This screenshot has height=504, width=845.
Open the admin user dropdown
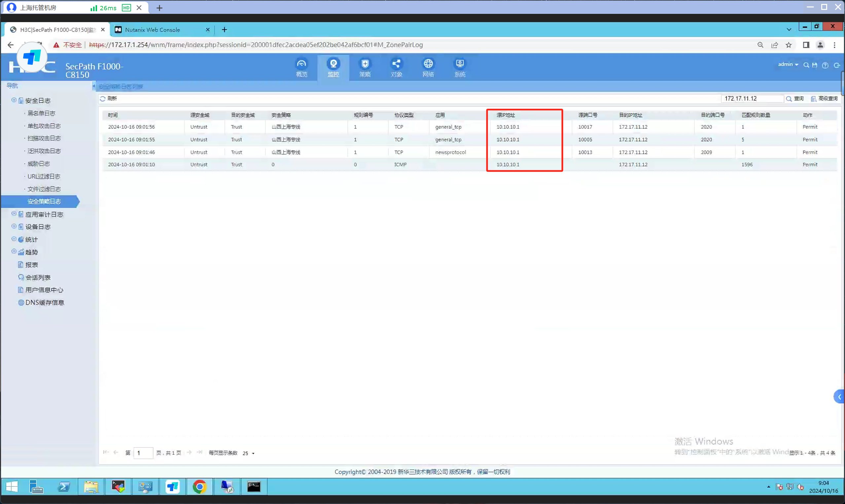click(x=788, y=64)
